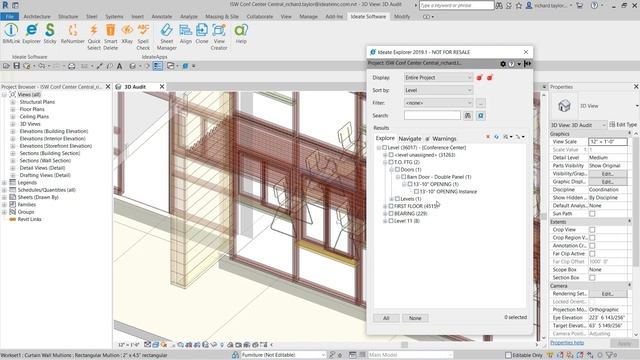The height and width of the screenshot is (360, 640).
Task: Enable the Far Clip Active checkbox
Action: tap(592, 254)
